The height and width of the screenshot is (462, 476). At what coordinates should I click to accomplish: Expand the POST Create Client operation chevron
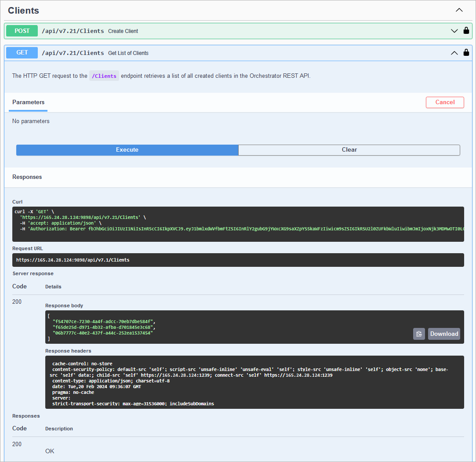coord(454,31)
